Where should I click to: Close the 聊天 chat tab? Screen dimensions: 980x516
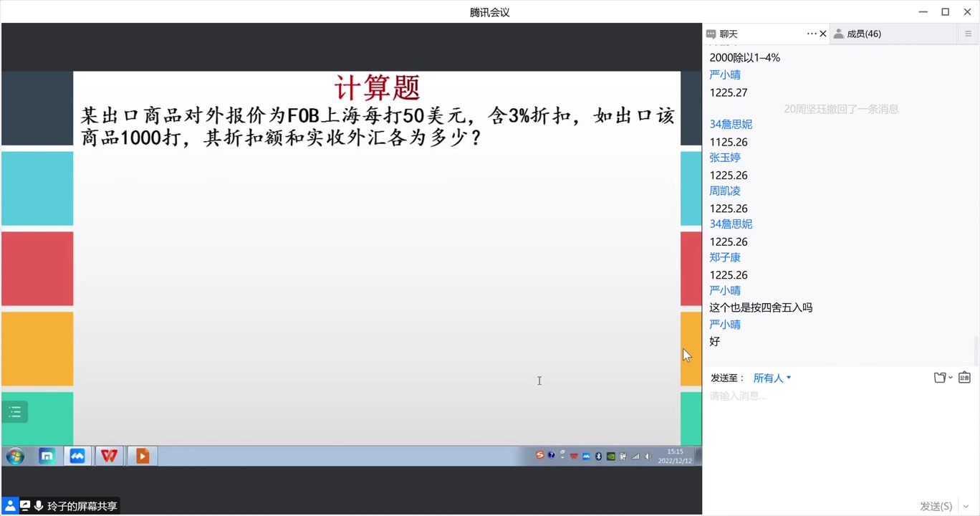pos(823,34)
